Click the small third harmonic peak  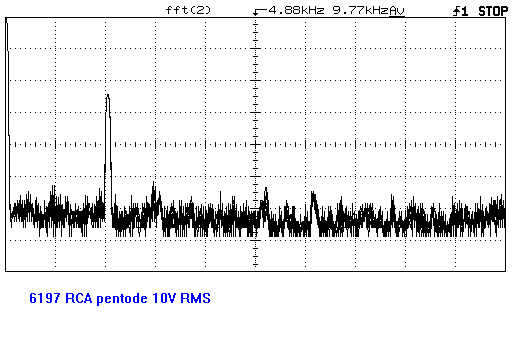click(x=154, y=186)
